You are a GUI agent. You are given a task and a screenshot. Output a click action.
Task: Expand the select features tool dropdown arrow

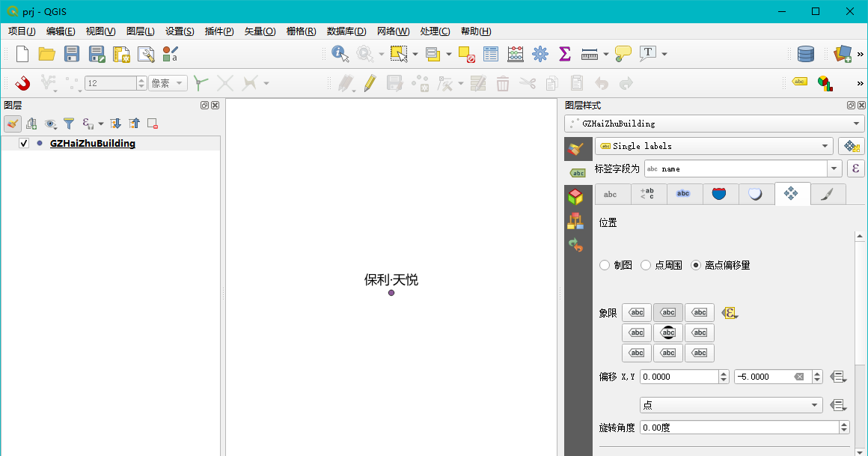click(x=415, y=54)
